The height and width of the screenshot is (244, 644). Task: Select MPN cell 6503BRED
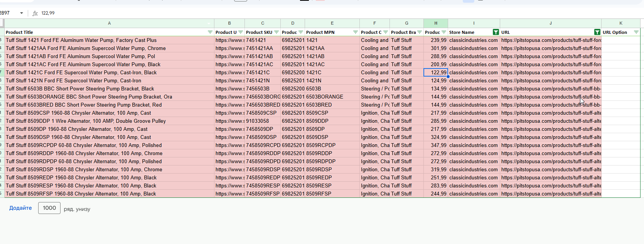[x=332, y=105]
